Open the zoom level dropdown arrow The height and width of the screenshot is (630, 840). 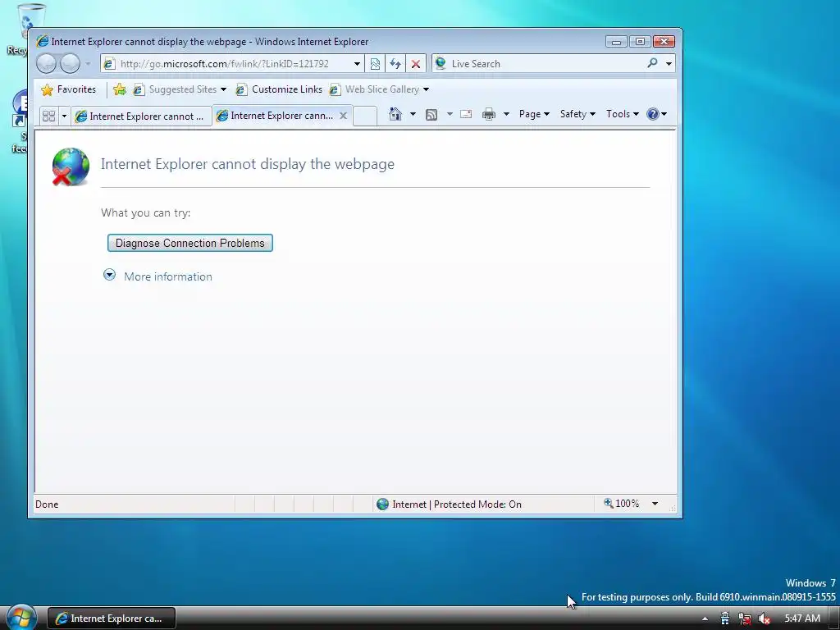point(655,504)
